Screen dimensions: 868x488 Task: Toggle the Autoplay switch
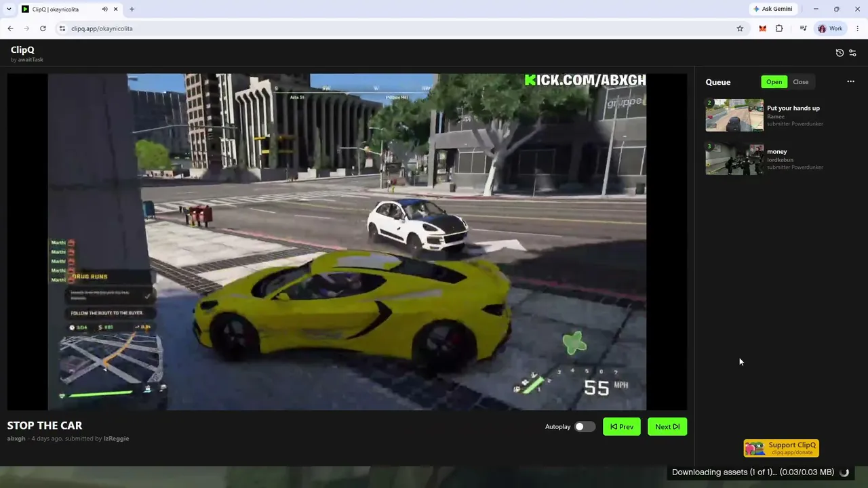(585, 427)
